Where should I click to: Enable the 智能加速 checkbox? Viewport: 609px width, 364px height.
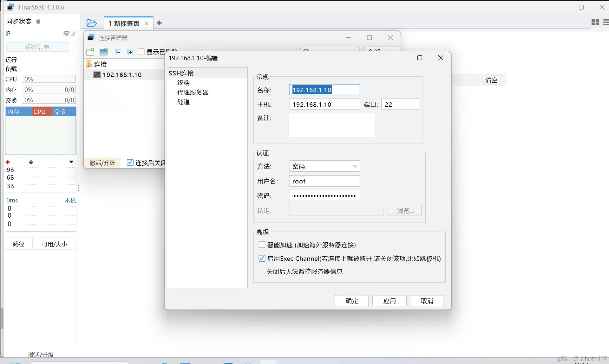262,245
